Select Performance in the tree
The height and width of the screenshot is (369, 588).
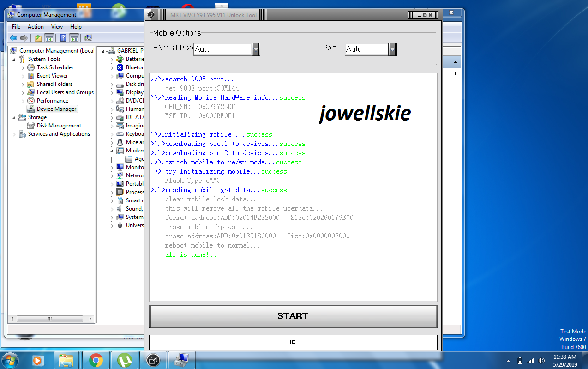[x=52, y=101]
